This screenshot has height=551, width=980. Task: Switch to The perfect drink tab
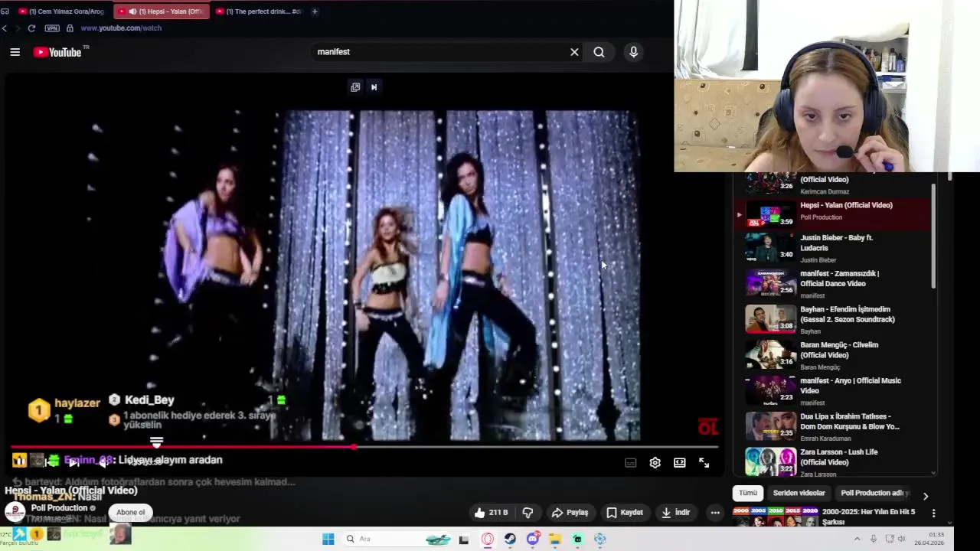(x=259, y=11)
